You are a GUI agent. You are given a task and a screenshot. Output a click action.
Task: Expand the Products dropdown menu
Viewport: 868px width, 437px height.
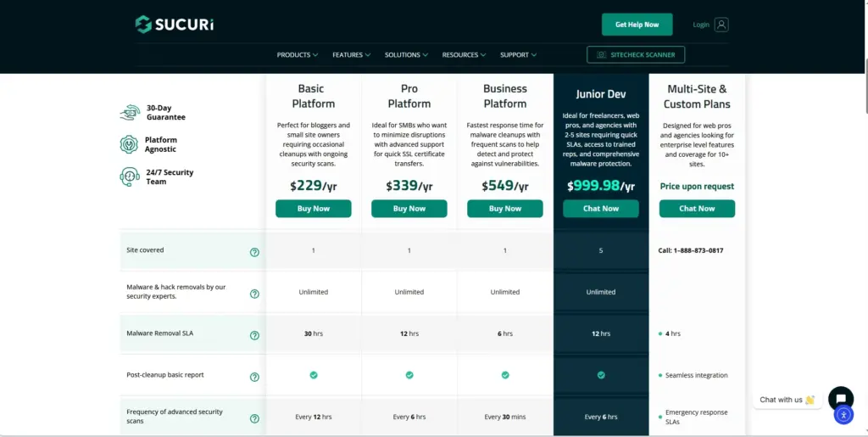(x=297, y=55)
